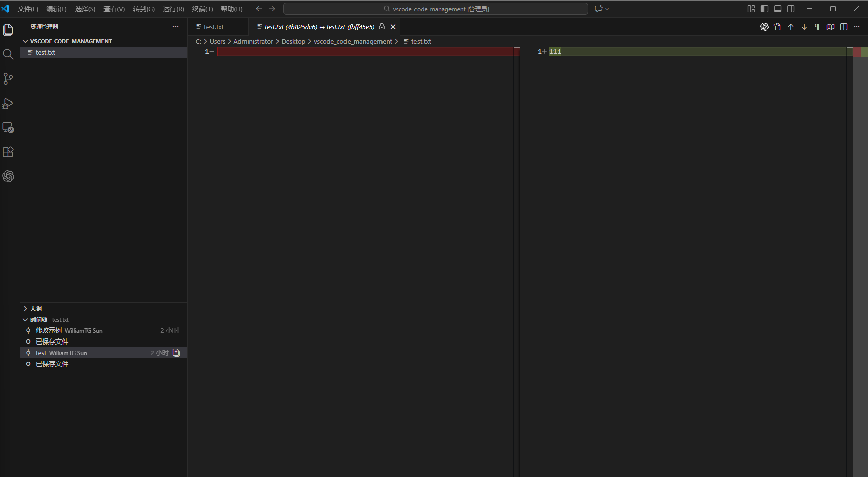
Task: Open the dropdown arrow next to chat icon
Action: tap(607, 9)
